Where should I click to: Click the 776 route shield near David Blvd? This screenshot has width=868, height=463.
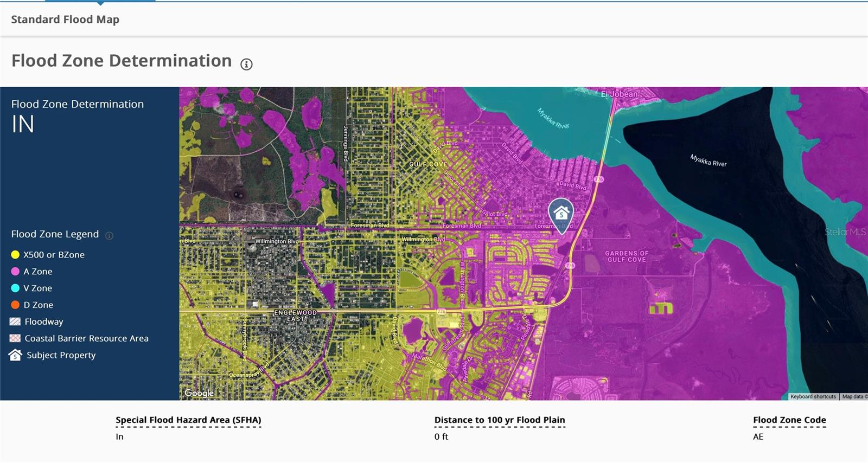pos(599,179)
